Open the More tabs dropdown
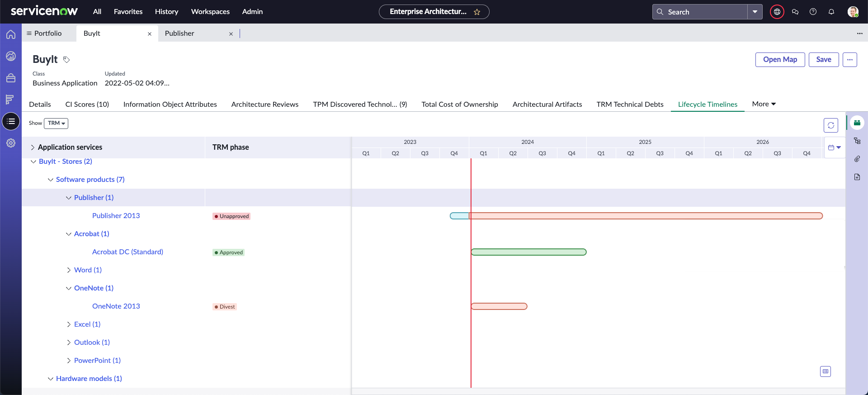 pos(764,104)
